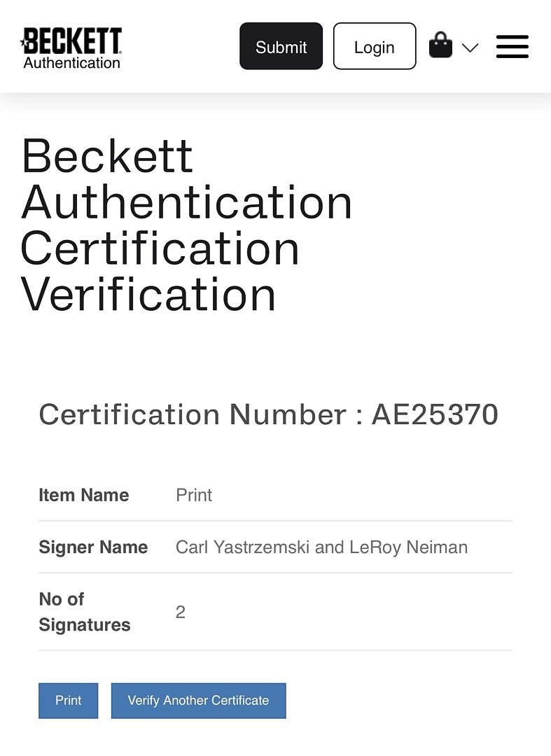This screenshot has height=756, width=551.
Task: Click the Beckett wordmark logo
Action: [73, 41]
